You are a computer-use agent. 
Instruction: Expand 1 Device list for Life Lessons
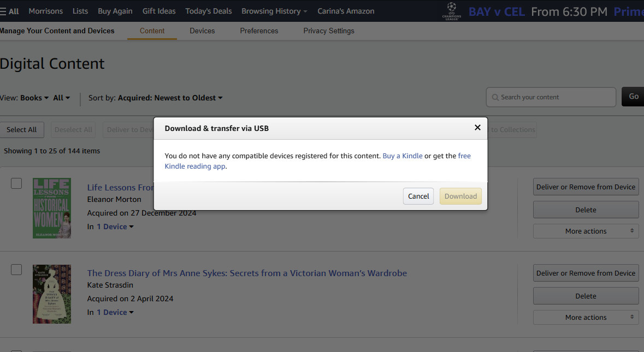(x=115, y=226)
